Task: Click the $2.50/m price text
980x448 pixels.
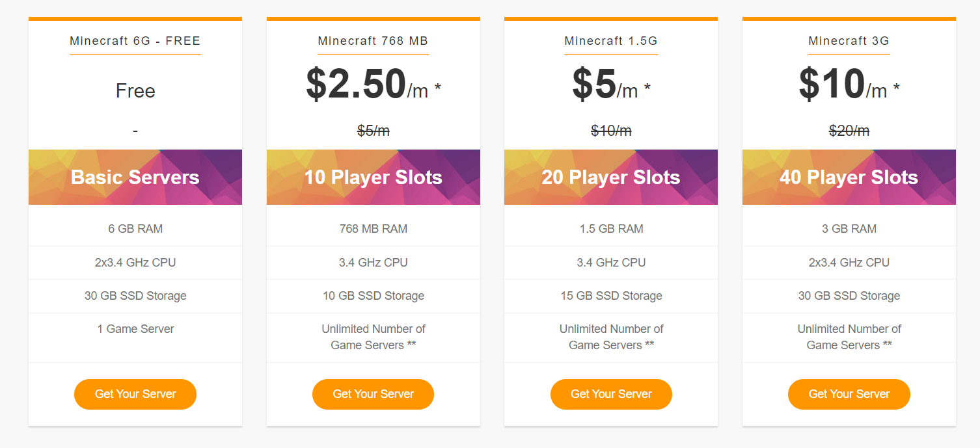Action: (373, 85)
